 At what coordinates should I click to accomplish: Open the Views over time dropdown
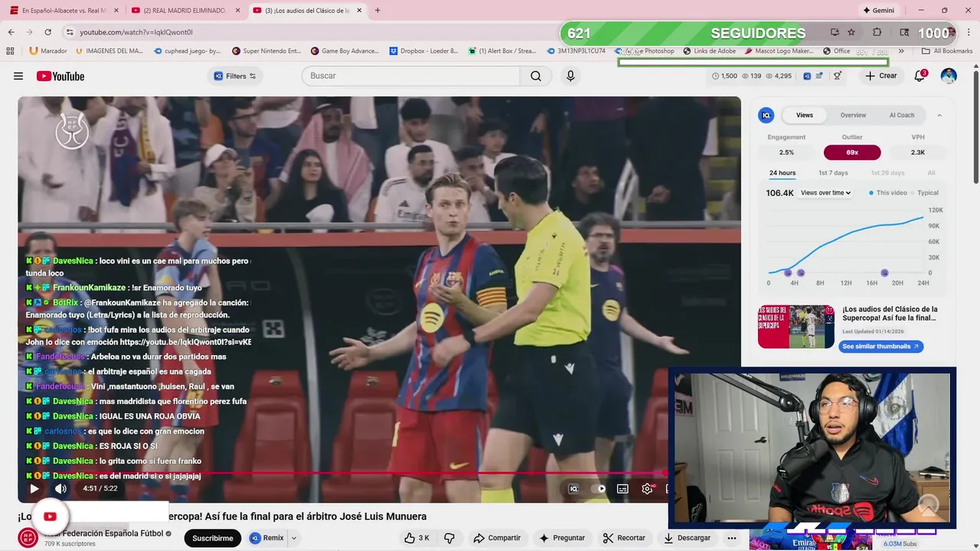pyautogui.click(x=826, y=193)
